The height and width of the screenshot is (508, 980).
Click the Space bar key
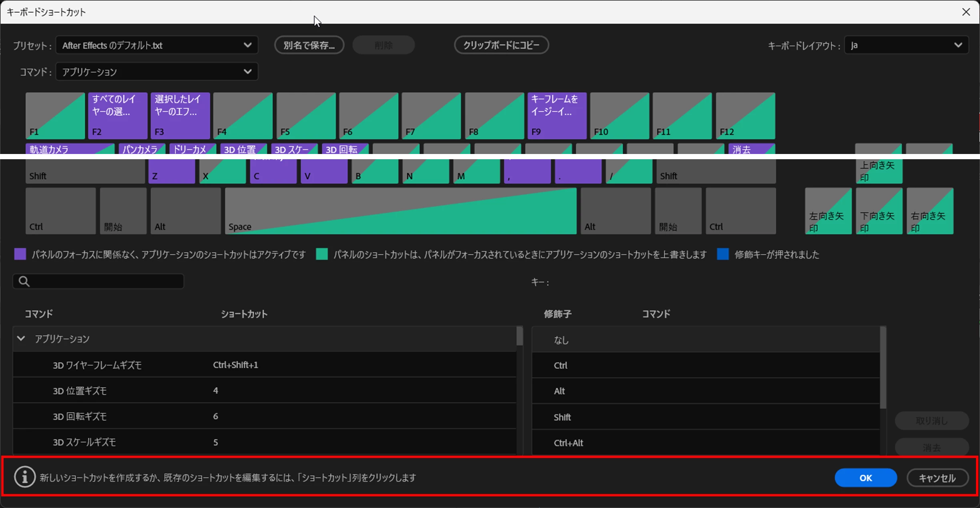click(x=400, y=211)
